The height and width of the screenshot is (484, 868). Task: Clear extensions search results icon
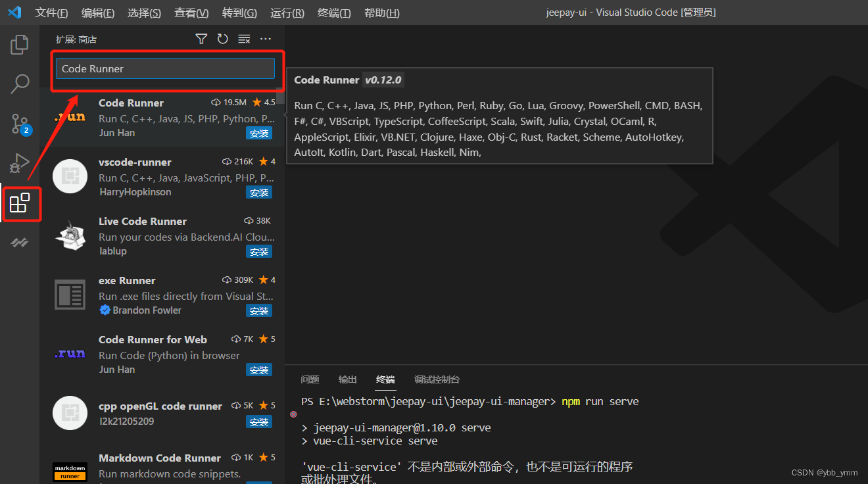pos(244,39)
